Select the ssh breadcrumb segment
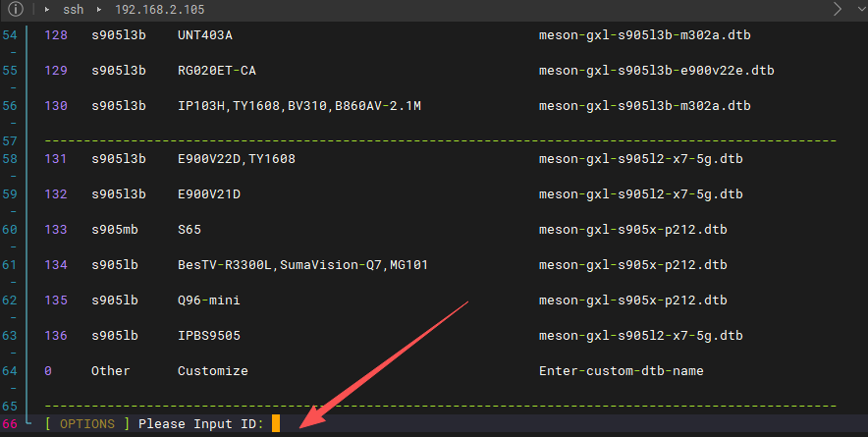 coord(73,10)
